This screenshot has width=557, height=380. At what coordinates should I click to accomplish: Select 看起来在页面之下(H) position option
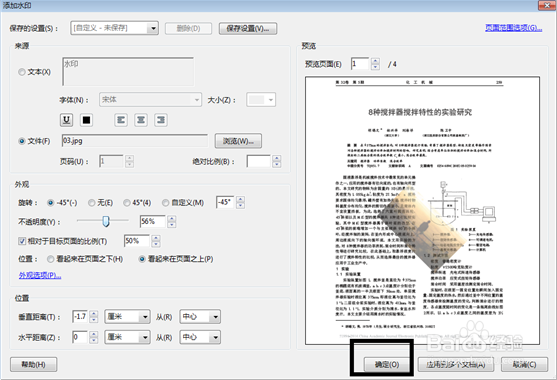(x=50, y=259)
